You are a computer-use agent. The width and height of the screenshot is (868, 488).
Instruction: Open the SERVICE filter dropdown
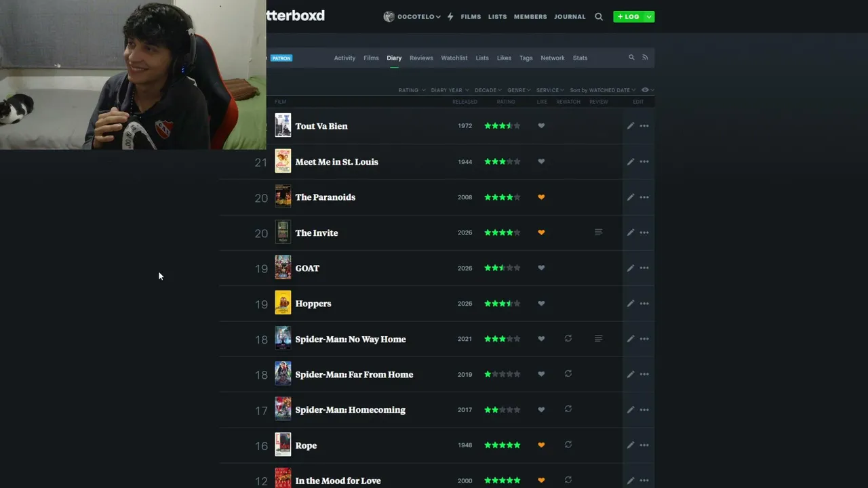point(550,90)
